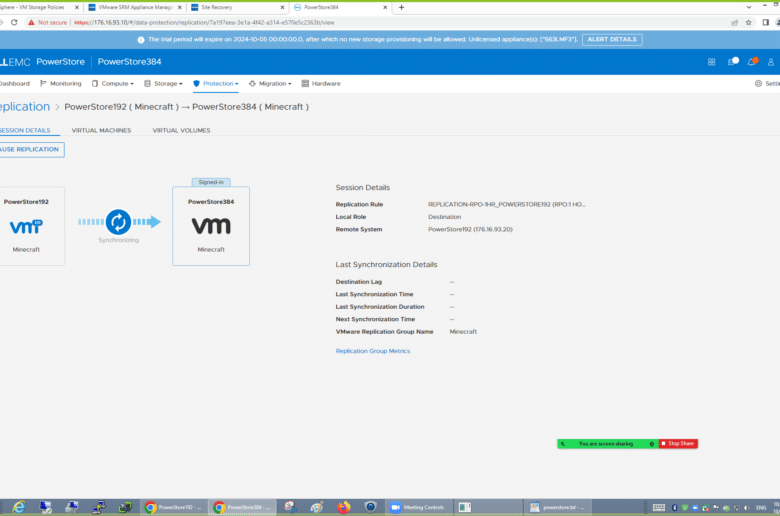Expand the Protection dropdown menu
This screenshot has height=516, width=780.
pos(215,84)
